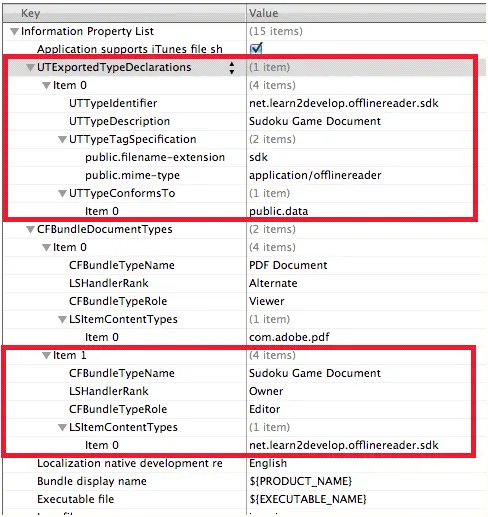488x517 pixels.
Task: Click the UTExportedTypeDeclarations row up-down stepper arrows
Action: coord(232,68)
